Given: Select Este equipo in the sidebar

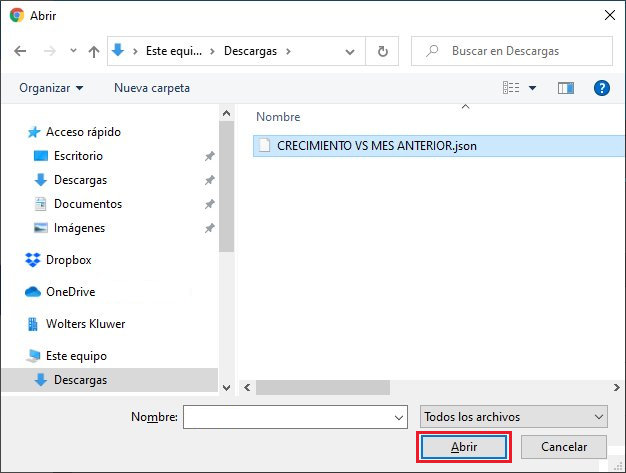Looking at the screenshot, I should (76, 356).
